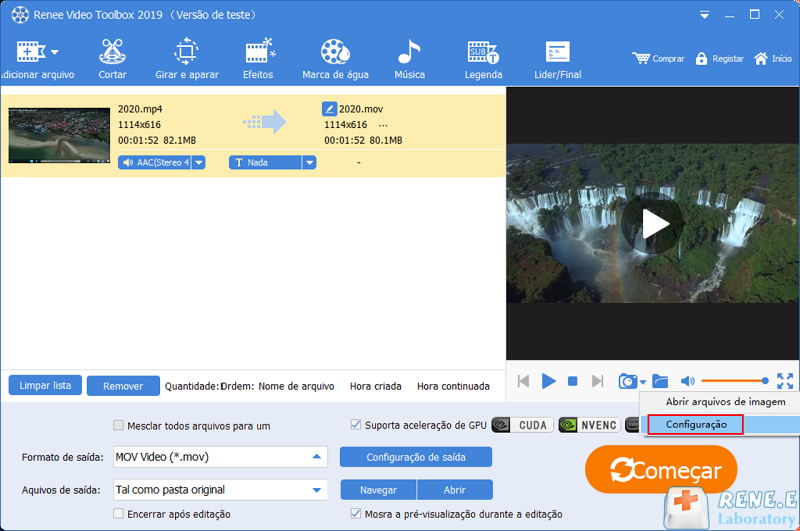
Task: Click the Navegar button
Action: point(378,490)
